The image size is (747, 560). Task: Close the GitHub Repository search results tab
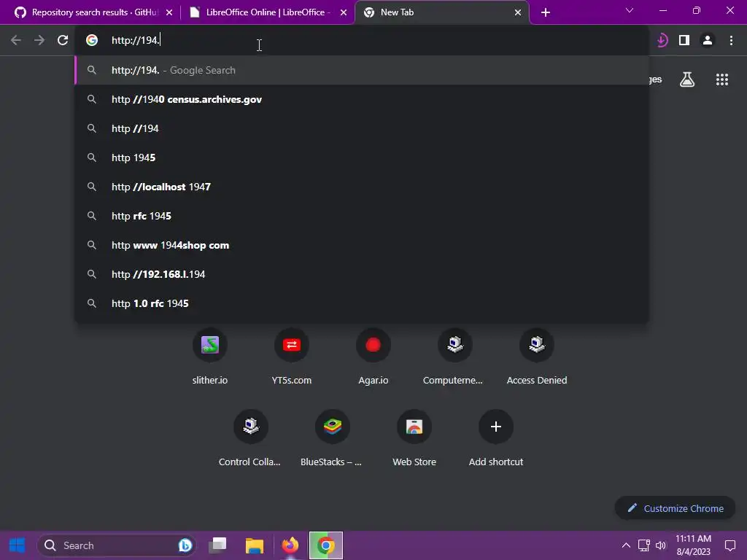point(169,12)
